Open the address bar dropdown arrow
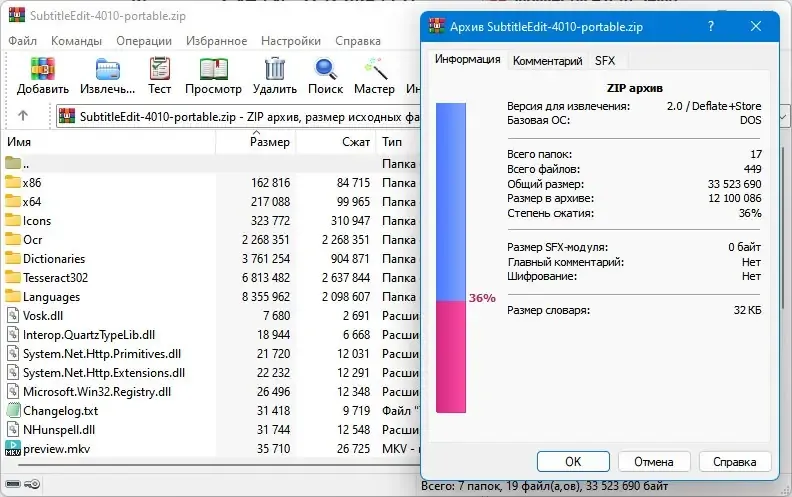 (x=784, y=117)
